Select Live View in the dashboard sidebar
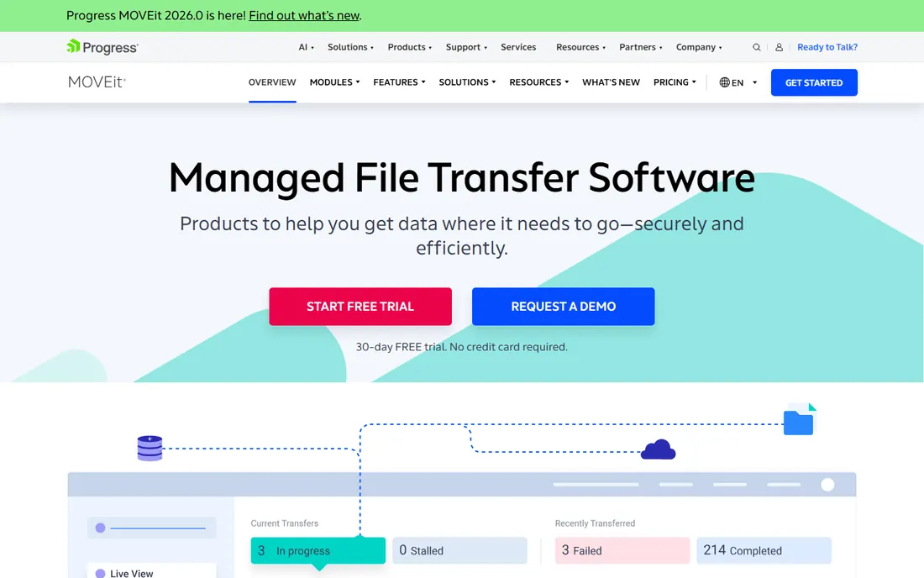The height and width of the screenshot is (578, 924). [151, 571]
